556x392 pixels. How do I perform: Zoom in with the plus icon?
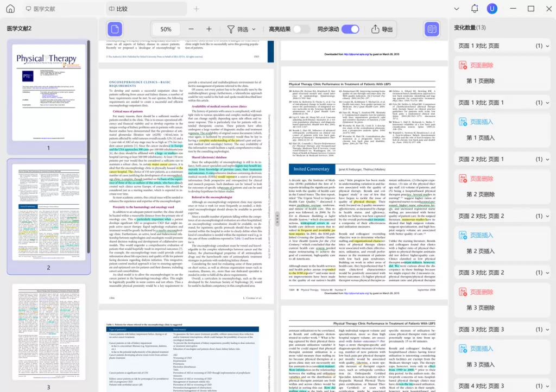[209, 29]
